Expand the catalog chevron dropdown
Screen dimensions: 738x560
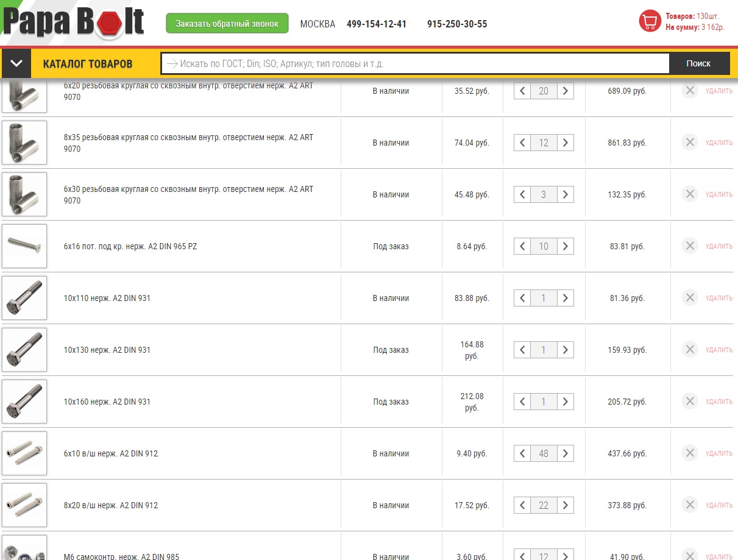pyautogui.click(x=16, y=63)
